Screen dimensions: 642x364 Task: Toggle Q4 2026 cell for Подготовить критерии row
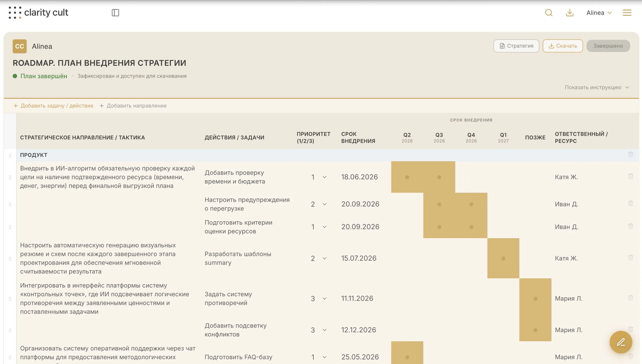471,227
